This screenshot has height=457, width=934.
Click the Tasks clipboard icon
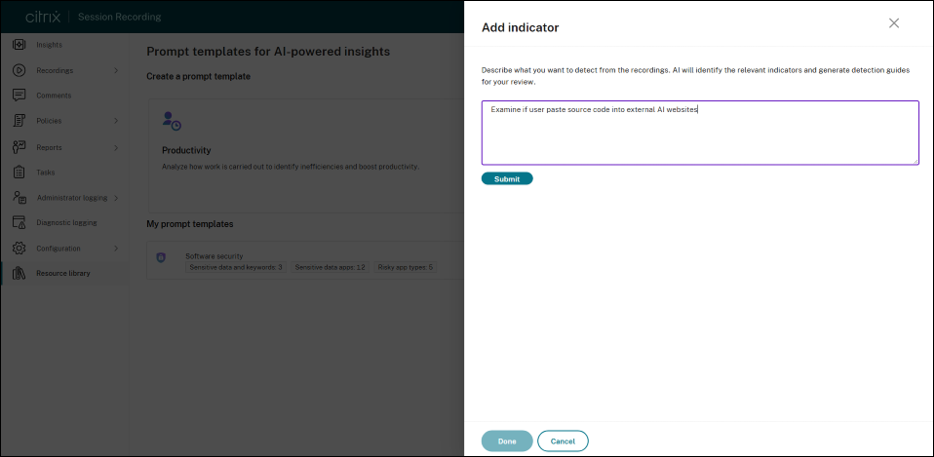coord(19,172)
